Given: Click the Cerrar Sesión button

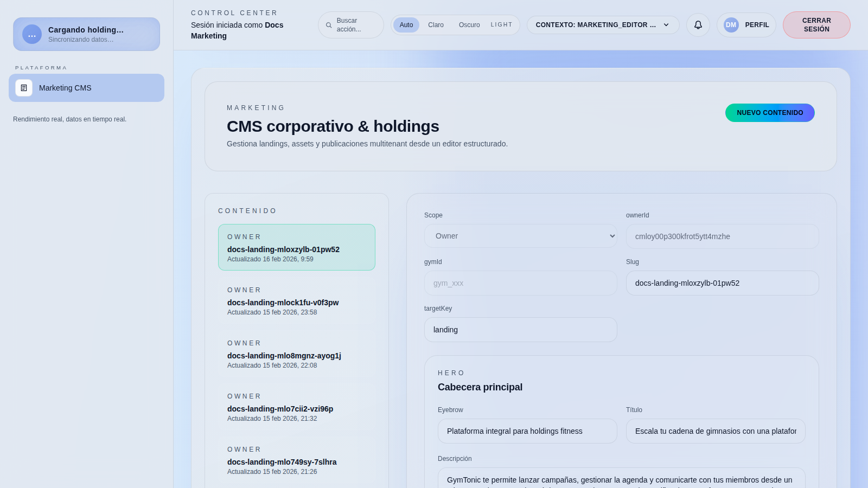Looking at the screenshot, I should (816, 25).
